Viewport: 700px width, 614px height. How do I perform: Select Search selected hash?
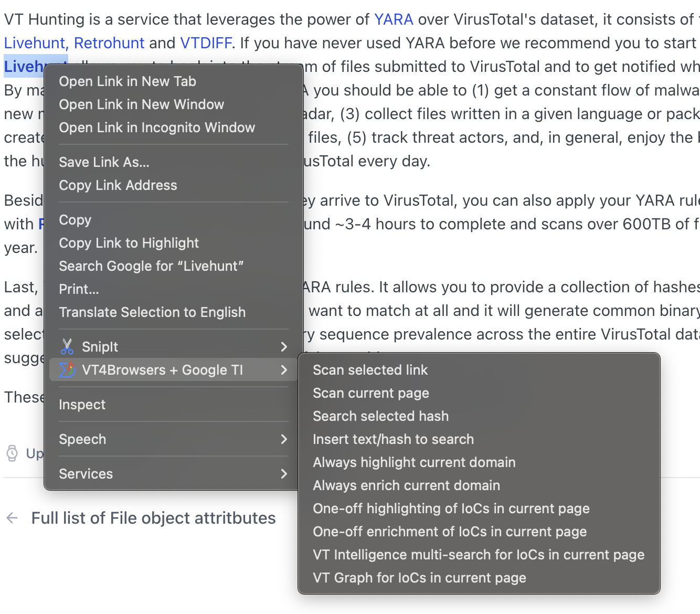pyautogui.click(x=479, y=416)
